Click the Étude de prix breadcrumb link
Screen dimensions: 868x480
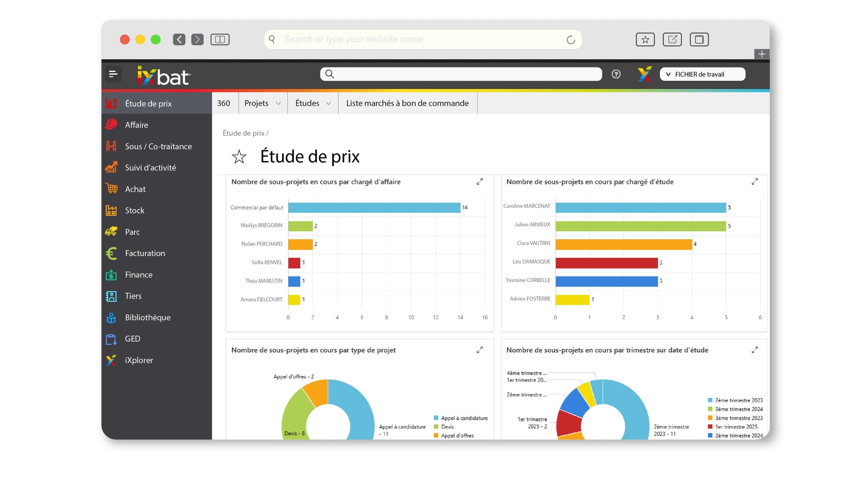[x=243, y=133]
